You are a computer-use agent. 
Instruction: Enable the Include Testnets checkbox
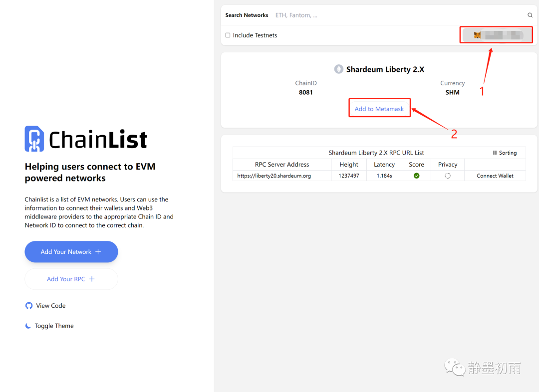[x=228, y=35]
